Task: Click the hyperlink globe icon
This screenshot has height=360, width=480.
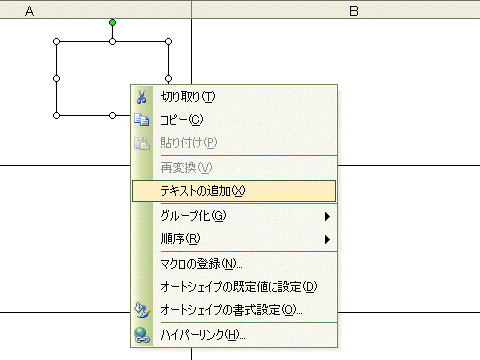Action: (142, 335)
